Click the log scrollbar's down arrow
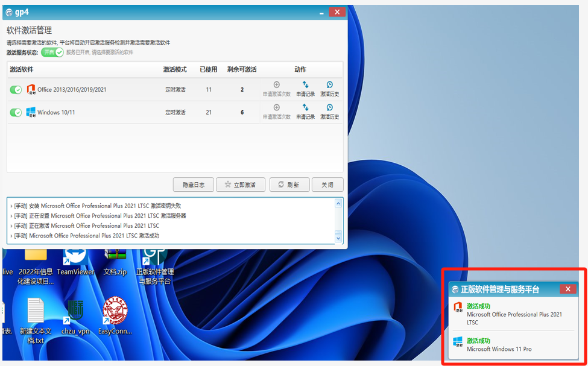 click(x=338, y=238)
